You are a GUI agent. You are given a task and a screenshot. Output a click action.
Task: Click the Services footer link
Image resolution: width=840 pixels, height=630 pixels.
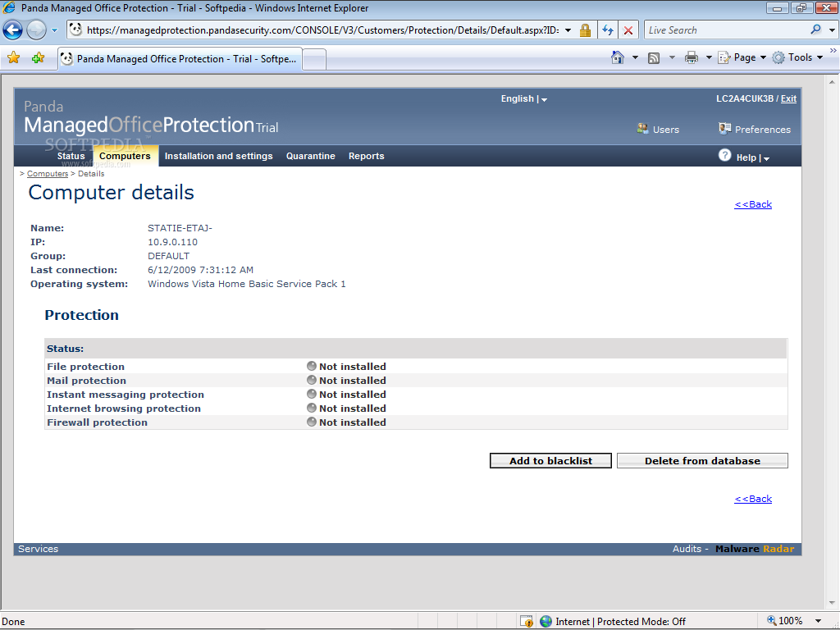click(38, 549)
